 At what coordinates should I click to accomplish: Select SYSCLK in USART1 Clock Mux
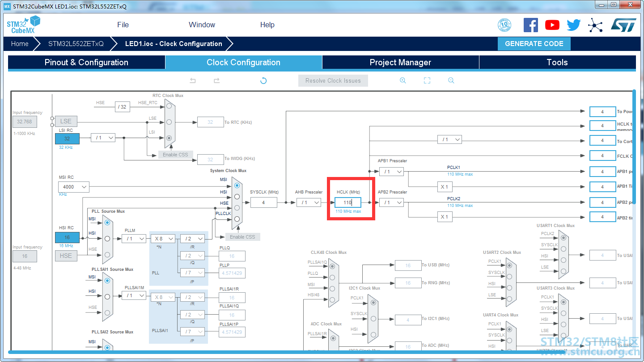[x=563, y=248]
